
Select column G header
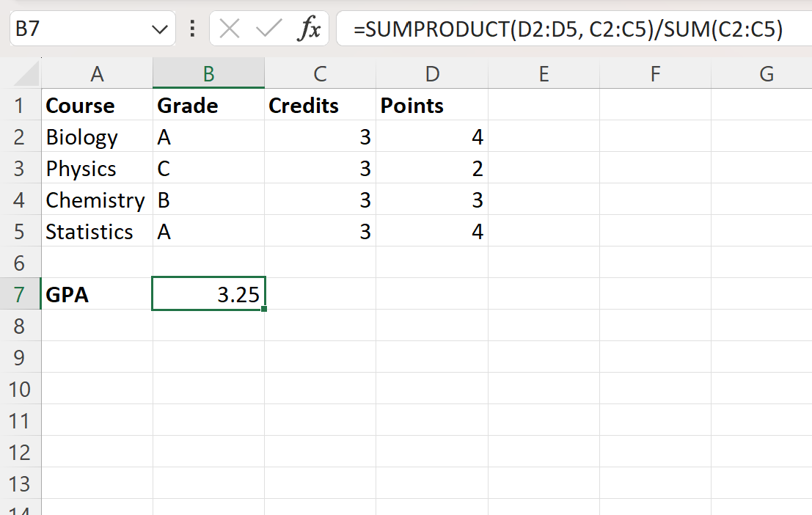point(761,73)
